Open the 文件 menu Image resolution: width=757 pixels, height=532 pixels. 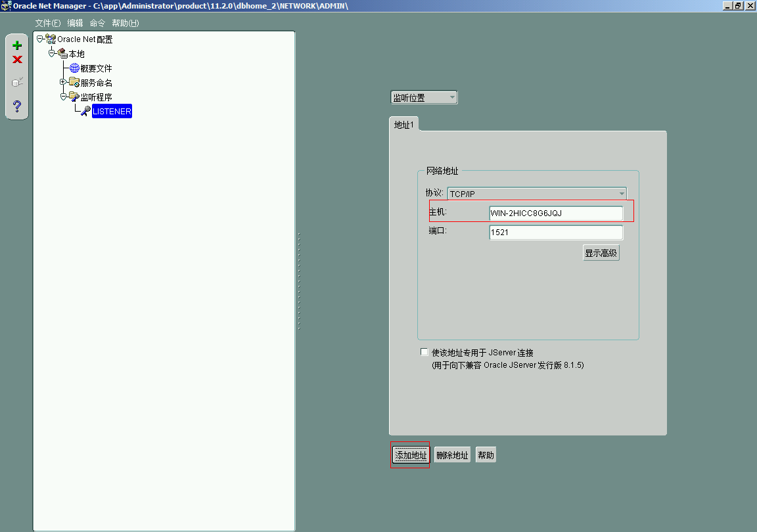coord(46,22)
